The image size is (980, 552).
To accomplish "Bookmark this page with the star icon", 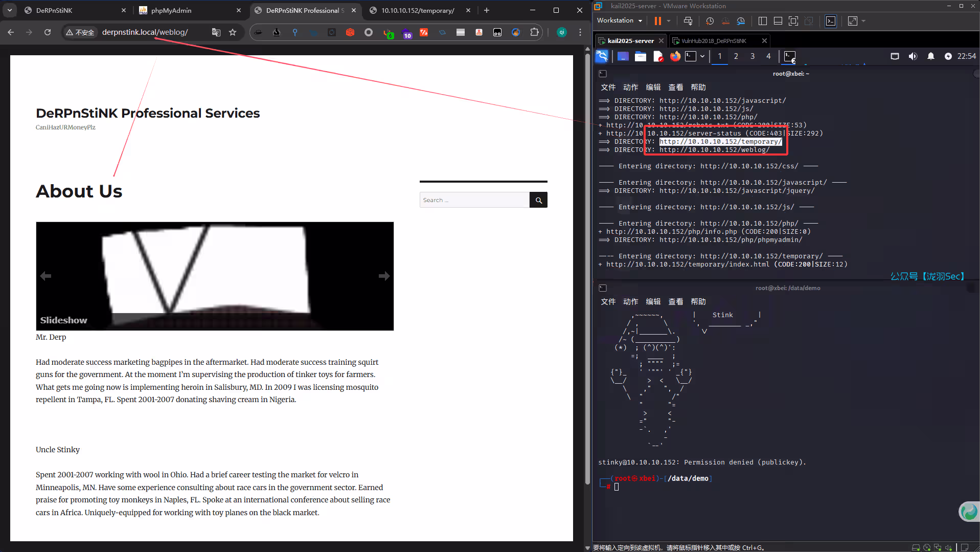I will (233, 32).
